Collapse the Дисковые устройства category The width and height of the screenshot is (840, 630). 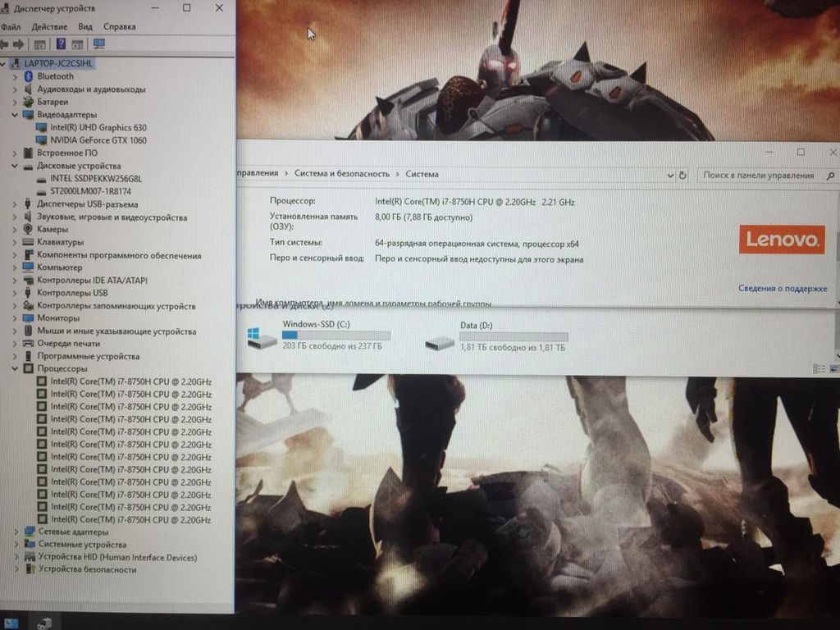(15, 166)
